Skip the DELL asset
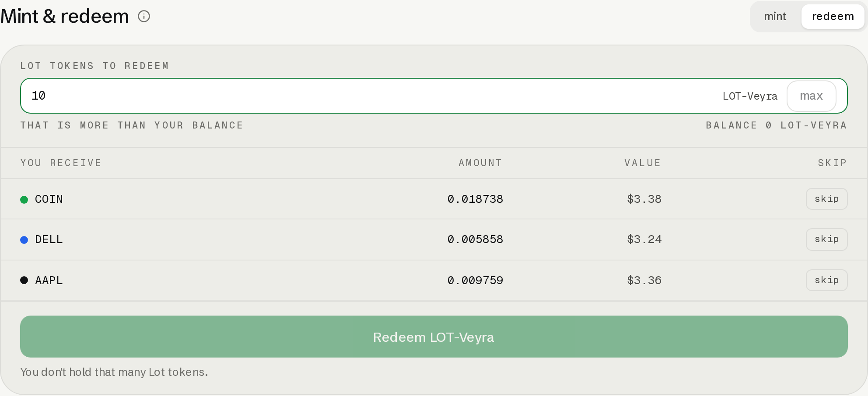This screenshot has height=396, width=868. (x=827, y=240)
